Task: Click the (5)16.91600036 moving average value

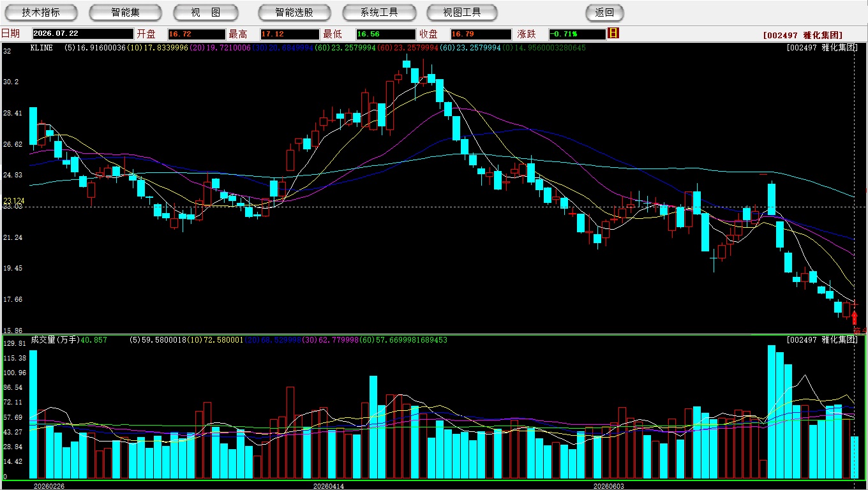Action: coord(95,48)
